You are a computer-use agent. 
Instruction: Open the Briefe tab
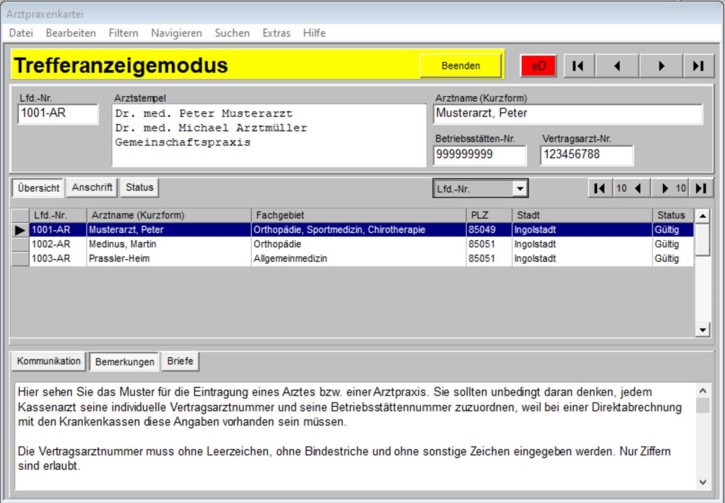point(181,360)
